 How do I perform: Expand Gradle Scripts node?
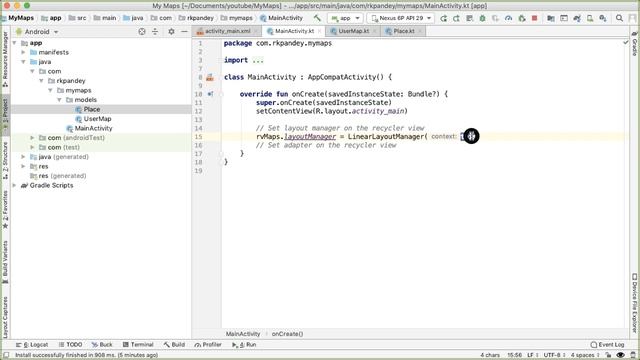click(15, 185)
